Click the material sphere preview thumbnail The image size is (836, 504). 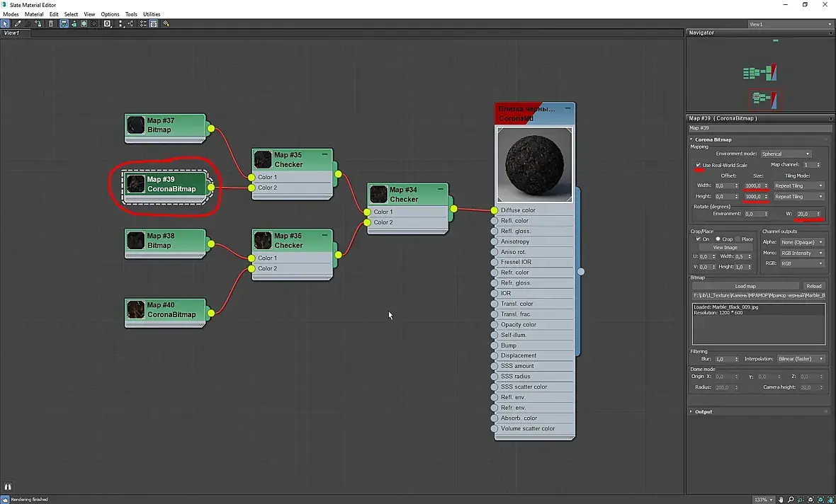[x=534, y=165]
